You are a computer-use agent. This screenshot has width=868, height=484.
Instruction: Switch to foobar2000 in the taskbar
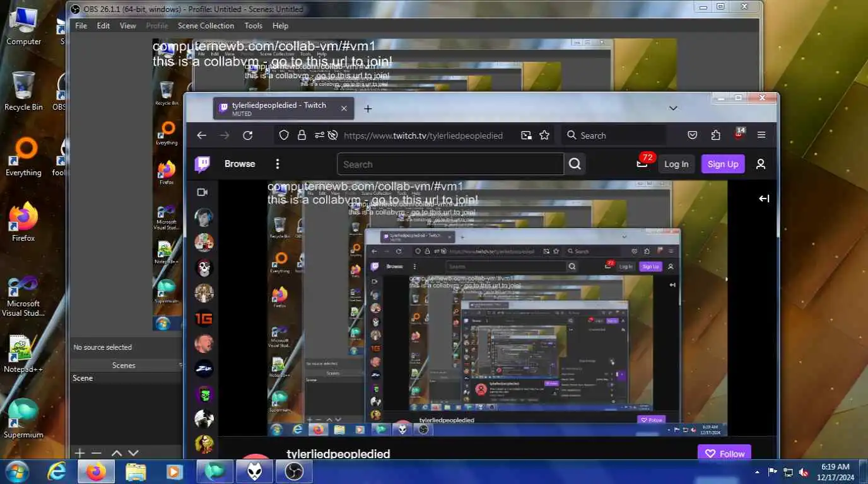click(x=254, y=471)
